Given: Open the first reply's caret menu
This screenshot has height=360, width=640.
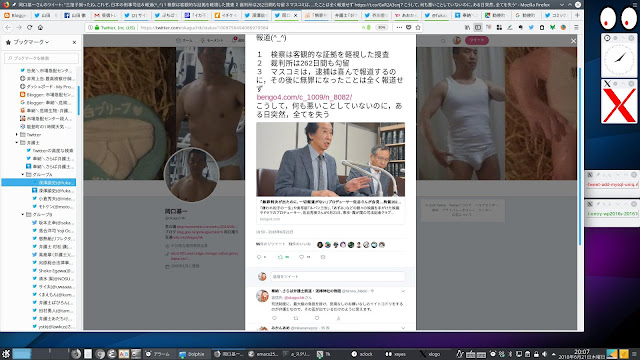Looking at the screenshot, I should 403,291.
